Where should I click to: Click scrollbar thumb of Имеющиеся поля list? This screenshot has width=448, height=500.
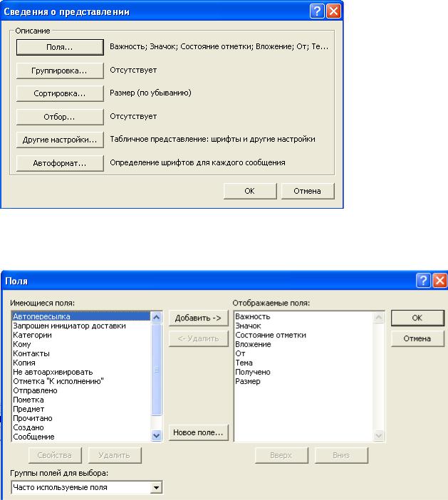pos(156,369)
